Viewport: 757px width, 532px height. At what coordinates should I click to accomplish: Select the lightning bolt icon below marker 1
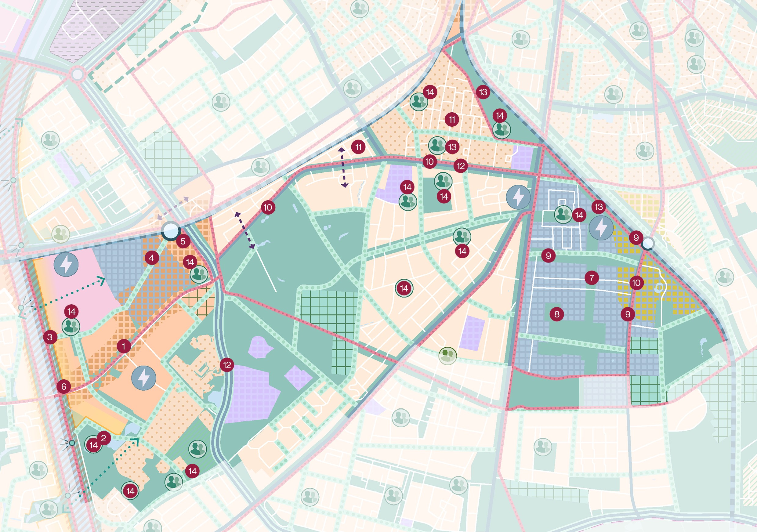143,378
